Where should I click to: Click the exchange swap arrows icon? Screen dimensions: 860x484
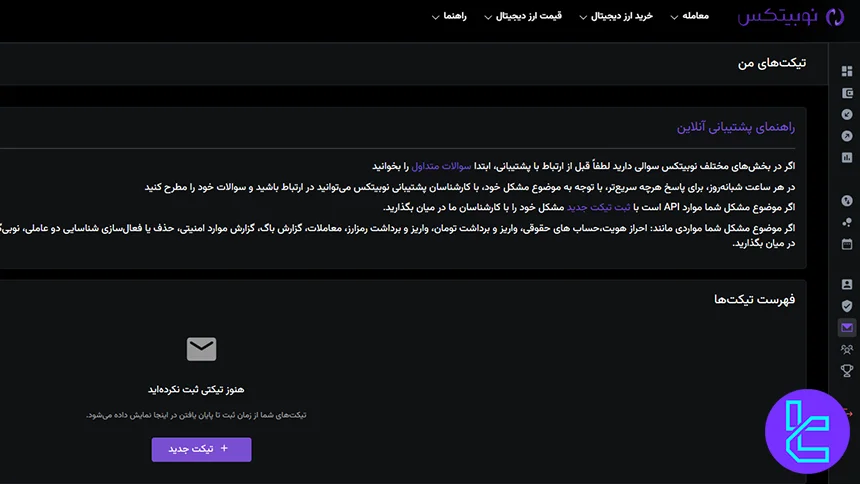pyautogui.click(x=847, y=201)
